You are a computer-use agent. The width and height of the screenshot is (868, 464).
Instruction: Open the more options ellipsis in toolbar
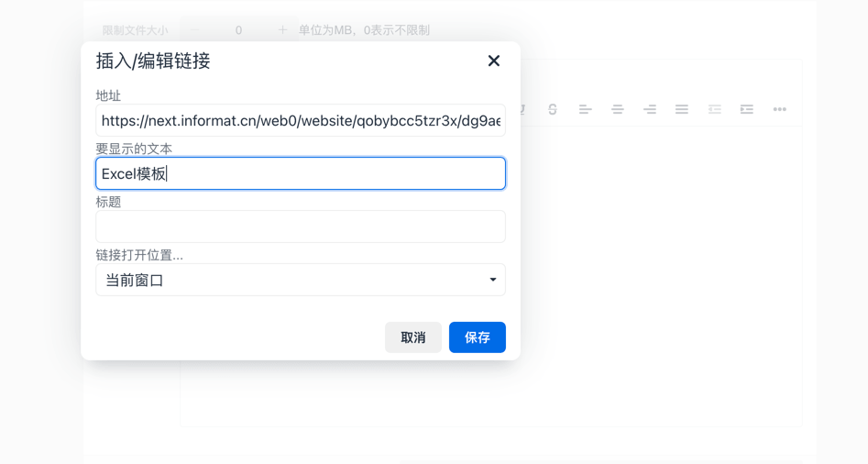tap(779, 109)
